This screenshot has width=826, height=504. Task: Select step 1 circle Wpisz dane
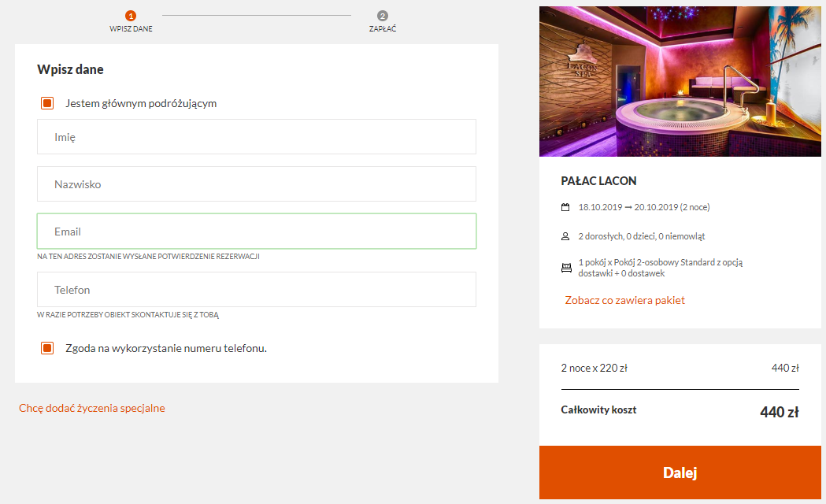coord(131,16)
